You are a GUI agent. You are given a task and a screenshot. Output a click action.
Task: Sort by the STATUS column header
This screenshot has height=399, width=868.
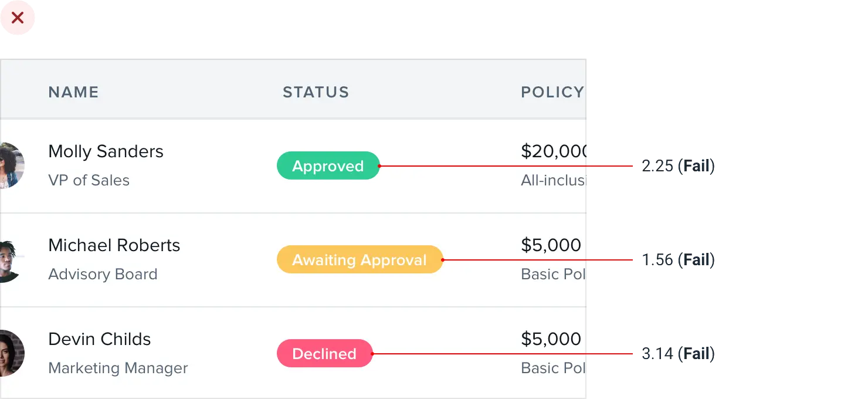coord(316,92)
